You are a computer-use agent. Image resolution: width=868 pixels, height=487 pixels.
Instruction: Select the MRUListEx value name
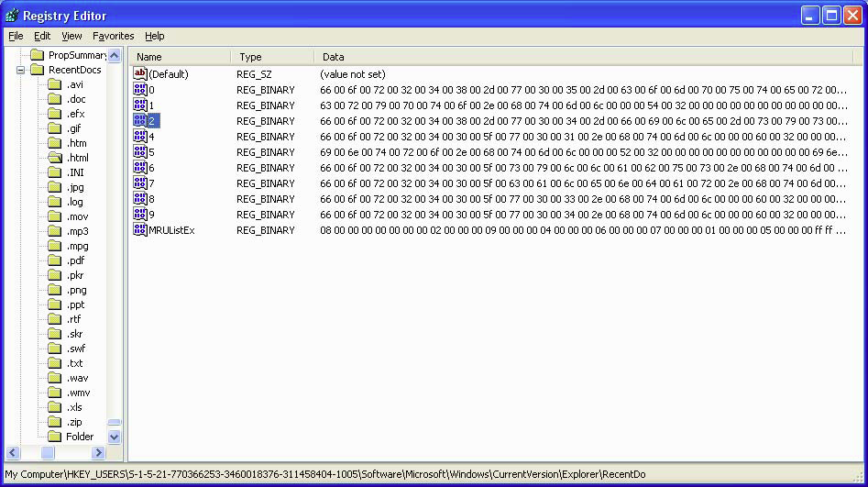coord(171,230)
